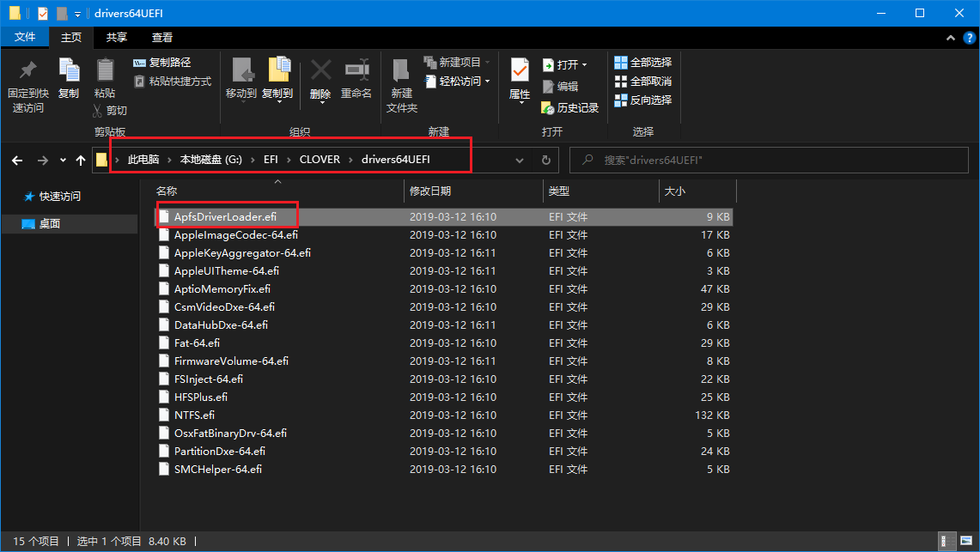Select 桌面 in navigation pane
The height and width of the screenshot is (552, 980).
(70, 223)
